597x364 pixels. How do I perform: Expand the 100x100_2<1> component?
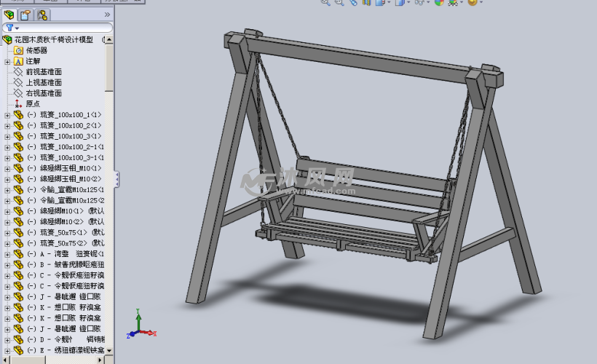(x=7, y=126)
